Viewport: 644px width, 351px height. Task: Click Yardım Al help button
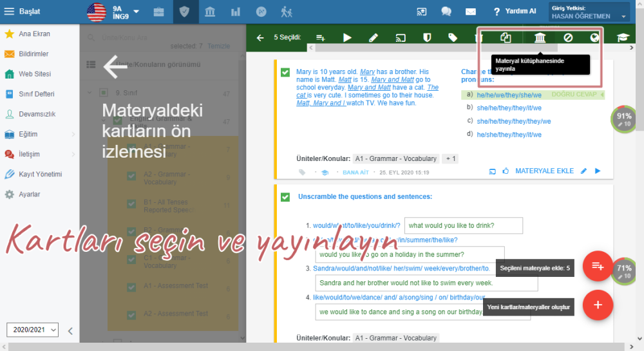point(515,12)
